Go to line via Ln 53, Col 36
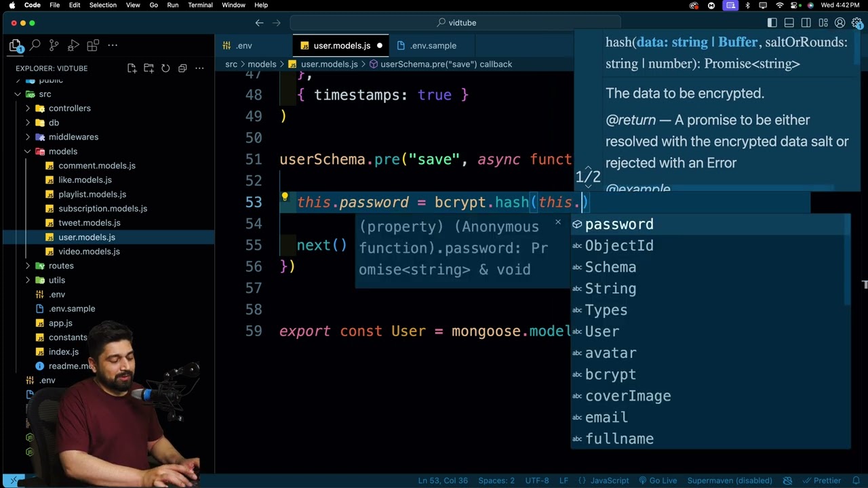868x488 pixels. coord(443,481)
